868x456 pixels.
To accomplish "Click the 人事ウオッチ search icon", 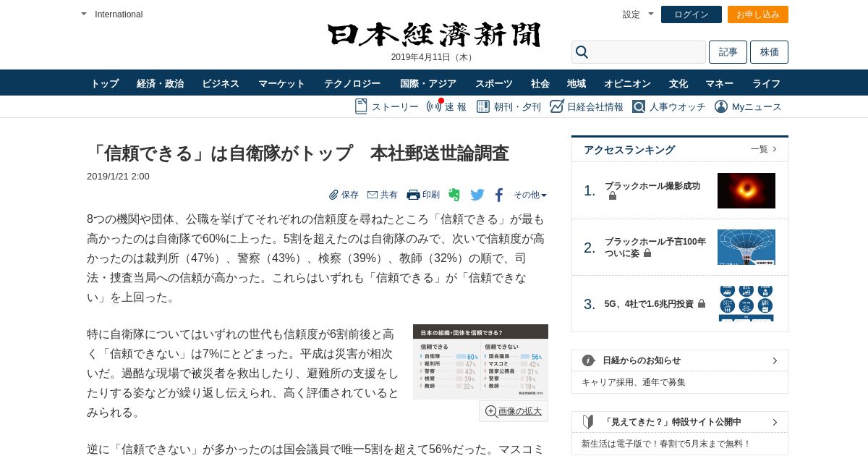I will pyautogui.click(x=639, y=106).
